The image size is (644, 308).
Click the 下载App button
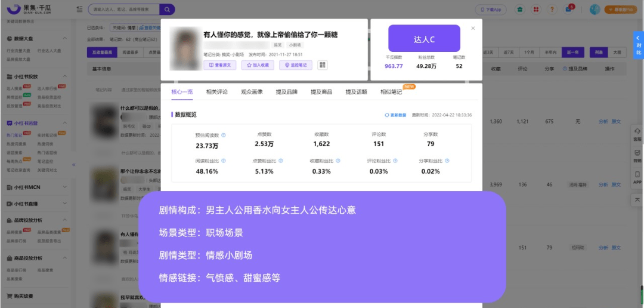[x=491, y=10]
